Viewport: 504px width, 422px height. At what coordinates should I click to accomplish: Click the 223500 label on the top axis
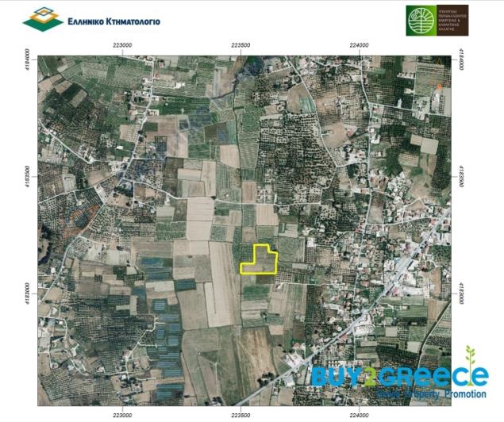240,45
